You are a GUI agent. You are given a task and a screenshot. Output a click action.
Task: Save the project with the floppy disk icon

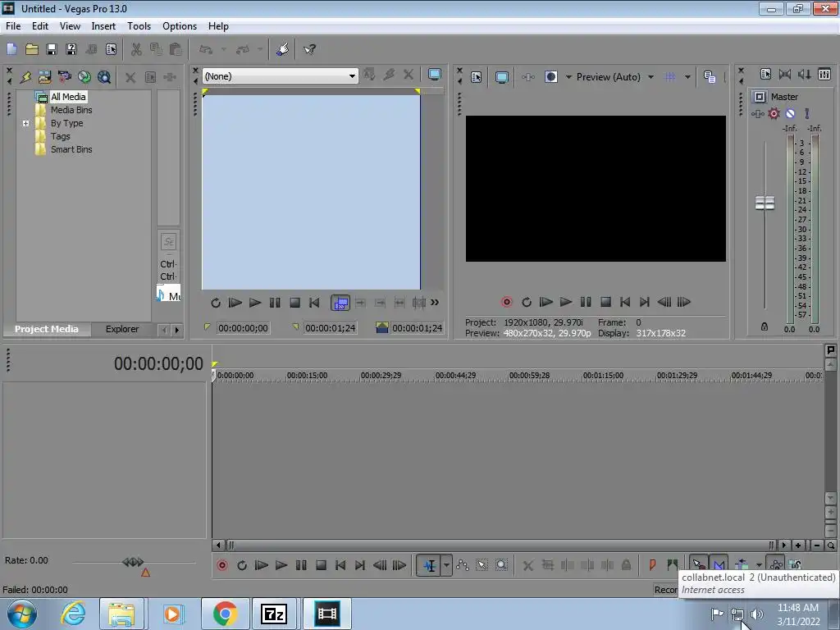(x=52, y=49)
